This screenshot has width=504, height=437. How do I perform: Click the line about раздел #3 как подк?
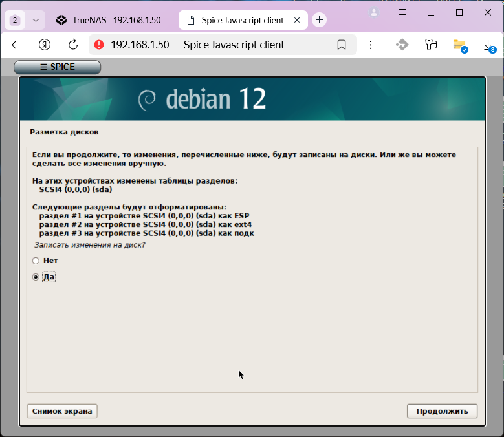click(147, 233)
